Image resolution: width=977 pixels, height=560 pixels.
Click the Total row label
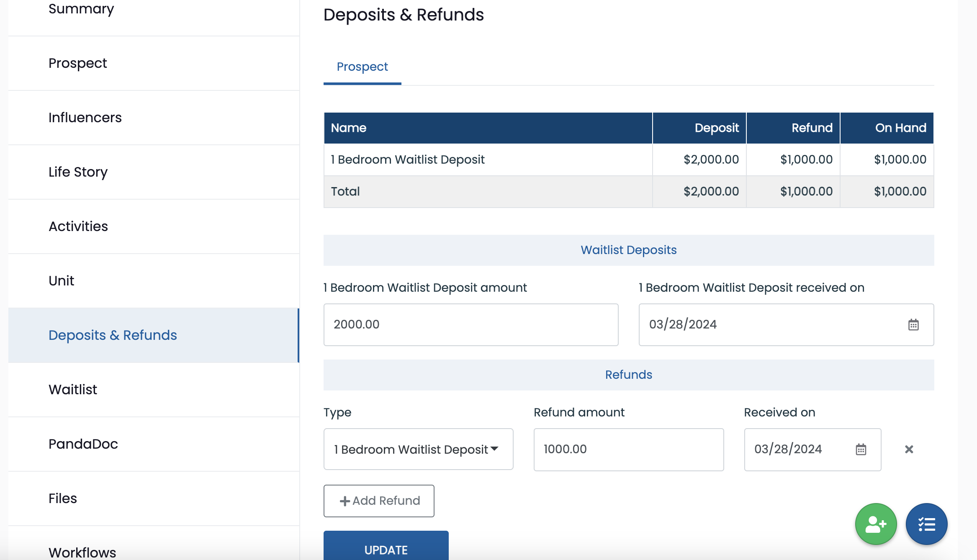pos(345,191)
